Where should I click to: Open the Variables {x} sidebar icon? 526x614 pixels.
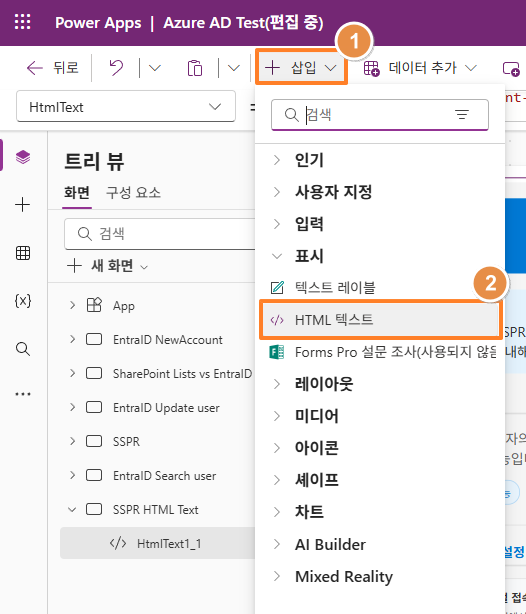23,301
